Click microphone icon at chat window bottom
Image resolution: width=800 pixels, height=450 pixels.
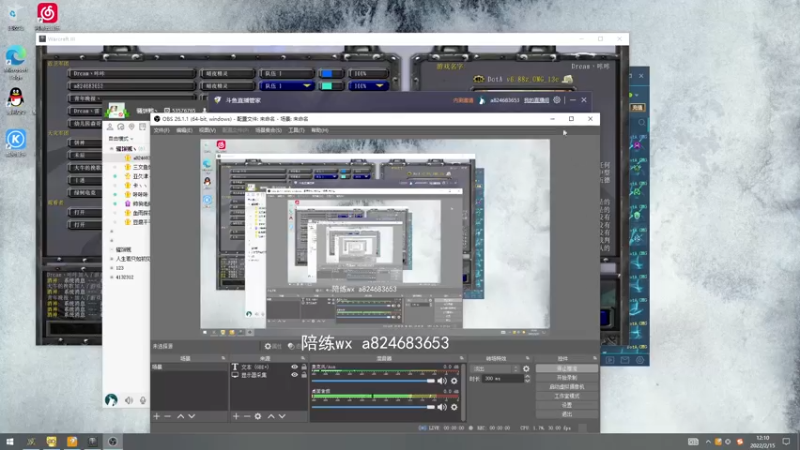click(x=143, y=401)
